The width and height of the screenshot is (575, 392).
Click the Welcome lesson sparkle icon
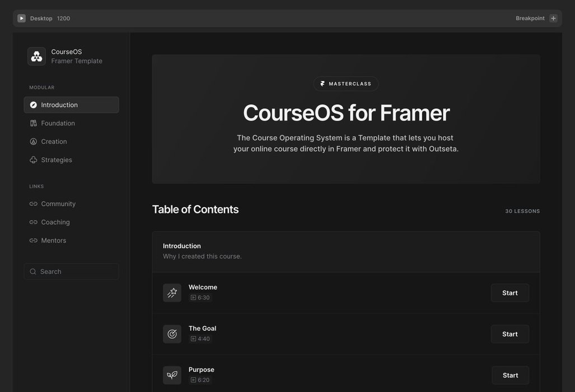pyautogui.click(x=172, y=293)
